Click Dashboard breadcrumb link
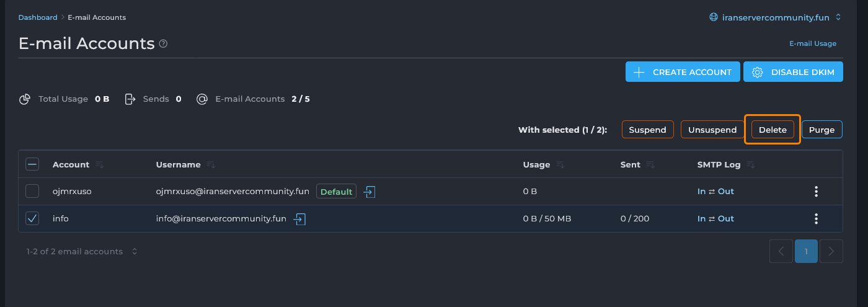 (38, 17)
